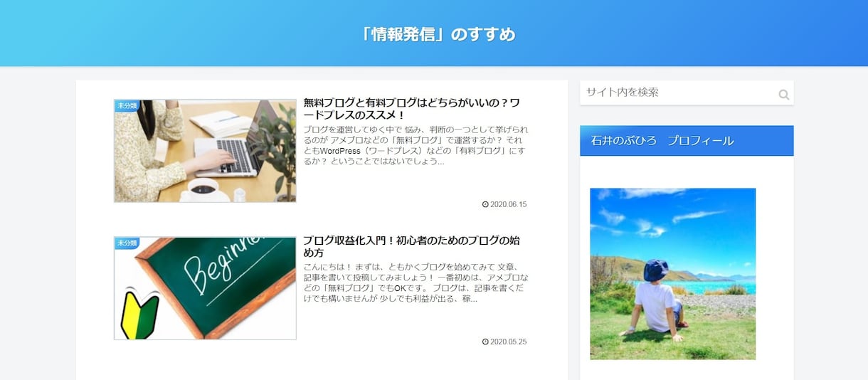Click 未分類 tag on laptop thumbnail

coord(127,105)
